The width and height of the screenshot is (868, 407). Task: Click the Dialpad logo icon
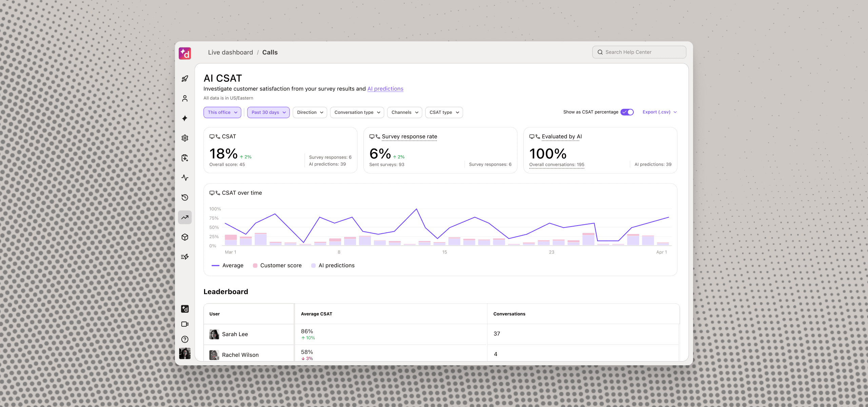click(x=185, y=53)
